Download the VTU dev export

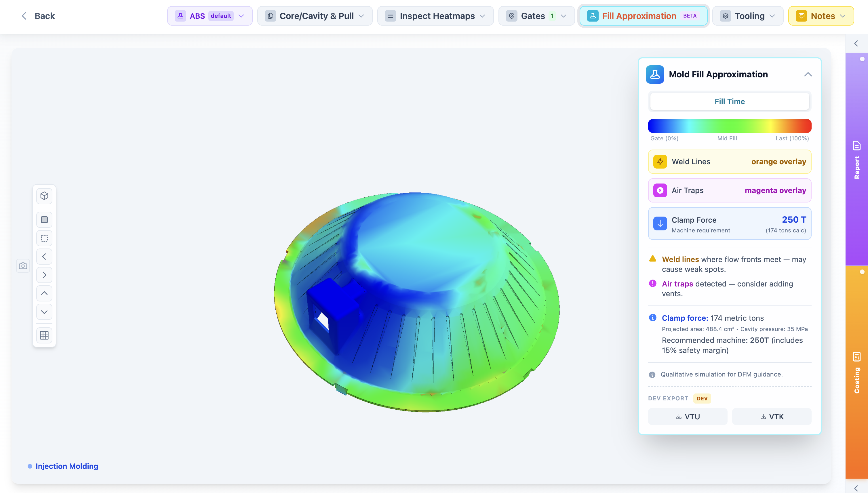click(688, 416)
